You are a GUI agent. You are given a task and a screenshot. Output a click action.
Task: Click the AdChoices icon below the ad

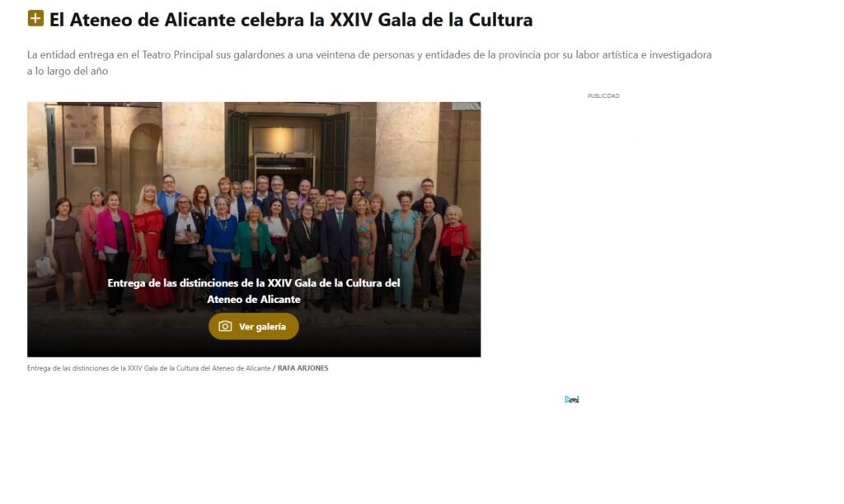pos(572,399)
